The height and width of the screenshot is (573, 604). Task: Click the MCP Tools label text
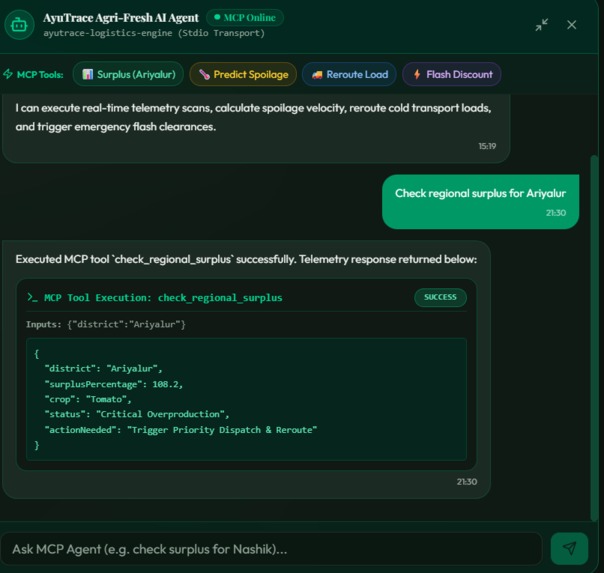pos(40,75)
